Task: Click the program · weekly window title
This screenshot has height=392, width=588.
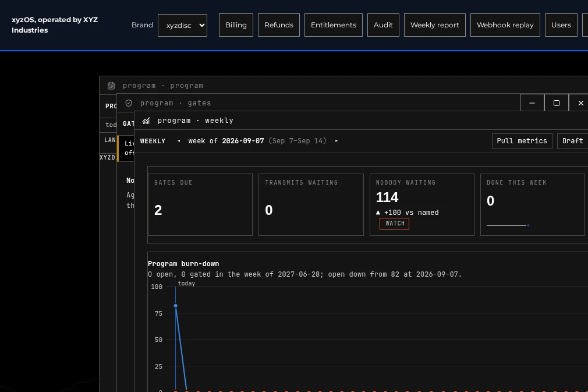Action: point(196,121)
